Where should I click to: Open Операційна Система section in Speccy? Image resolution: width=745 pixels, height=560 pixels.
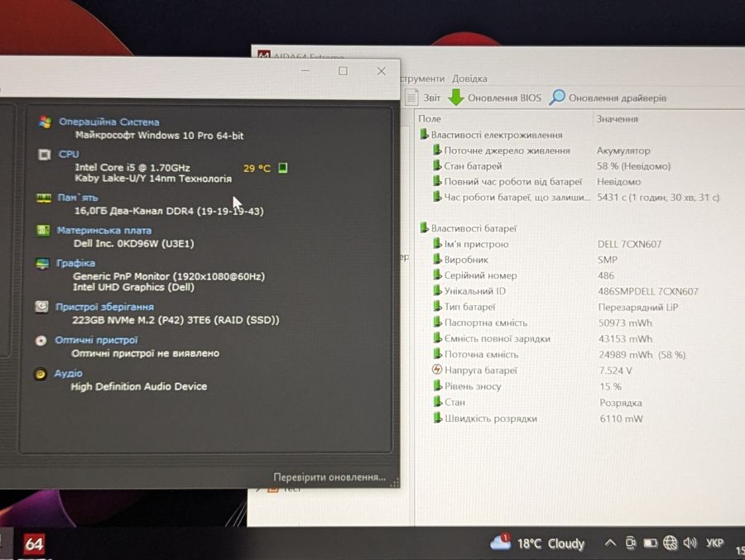[108, 122]
